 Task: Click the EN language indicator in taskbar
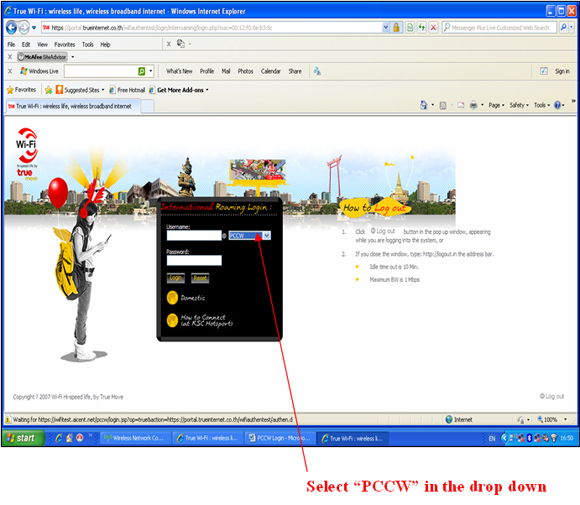click(x=492, y=438)
